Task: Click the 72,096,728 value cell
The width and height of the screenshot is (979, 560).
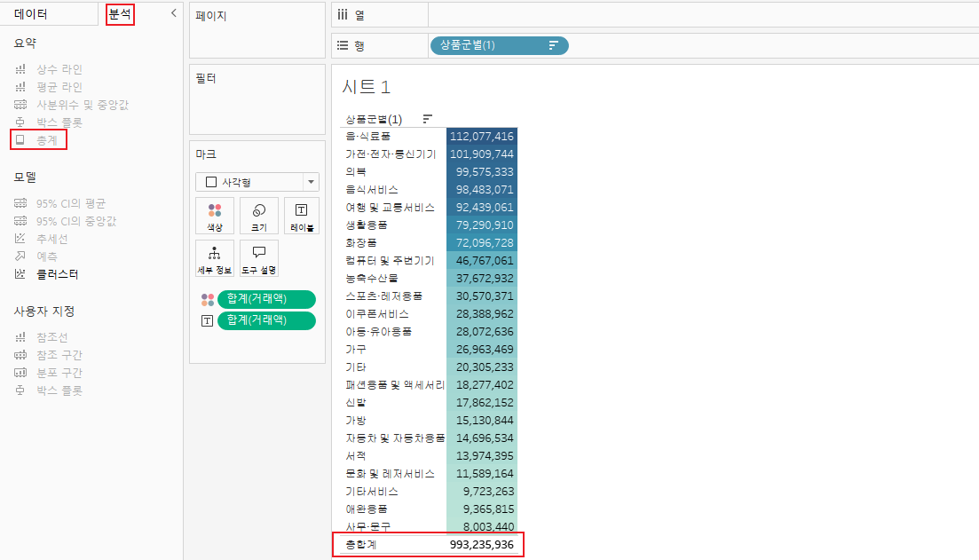Action: (481, 243)
